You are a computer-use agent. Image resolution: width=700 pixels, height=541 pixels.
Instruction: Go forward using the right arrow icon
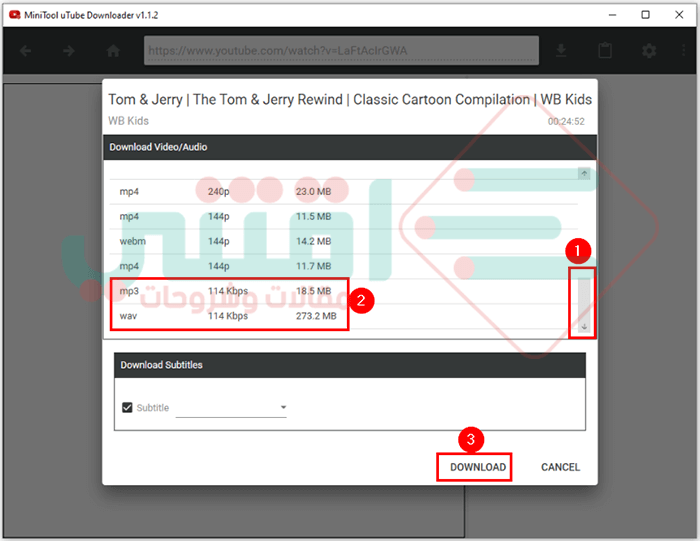coord(69,51)
